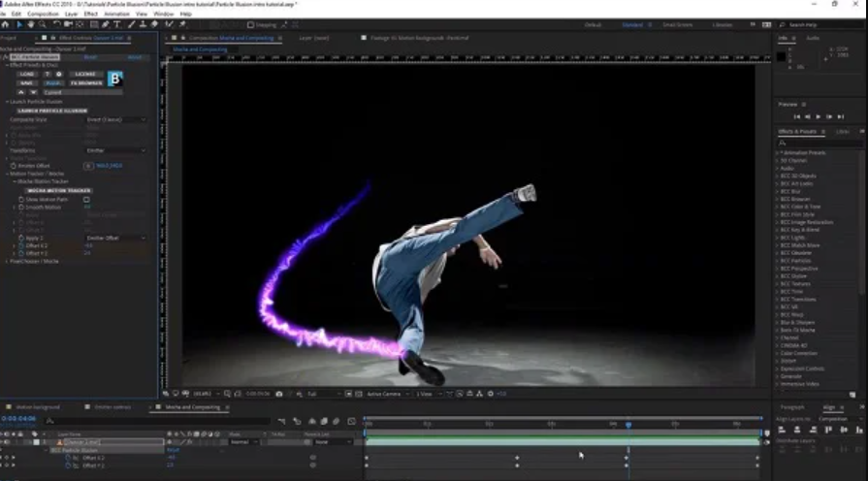Open the timeline Graph Editor icon
Image resolution: width=868 pixels, height=481 pixels.
(351, 422)
